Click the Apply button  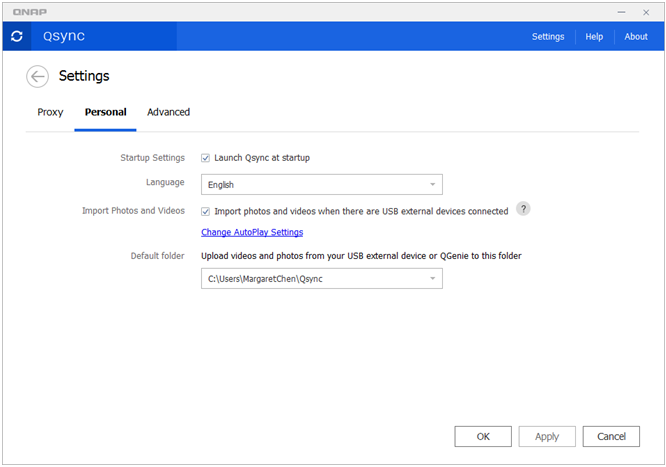[x=547, y=436]
